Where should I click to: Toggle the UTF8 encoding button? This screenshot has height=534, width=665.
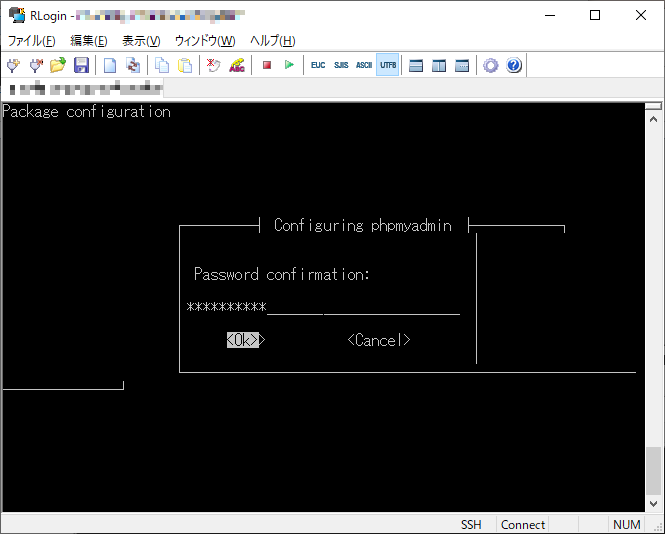coord(388,65)
